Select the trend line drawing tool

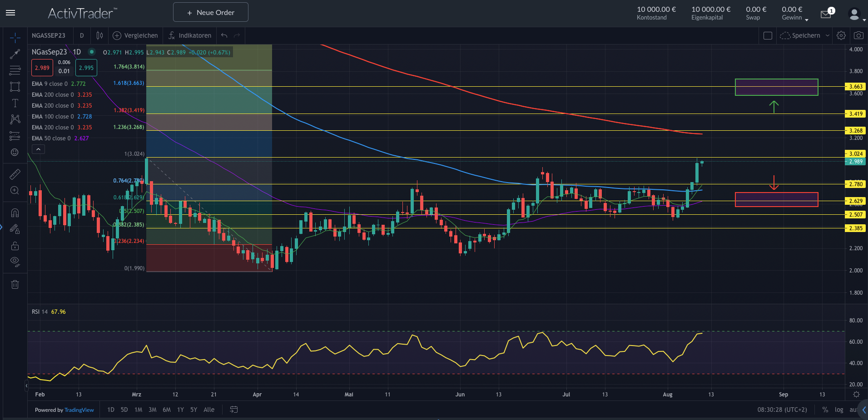pos(15,54)
